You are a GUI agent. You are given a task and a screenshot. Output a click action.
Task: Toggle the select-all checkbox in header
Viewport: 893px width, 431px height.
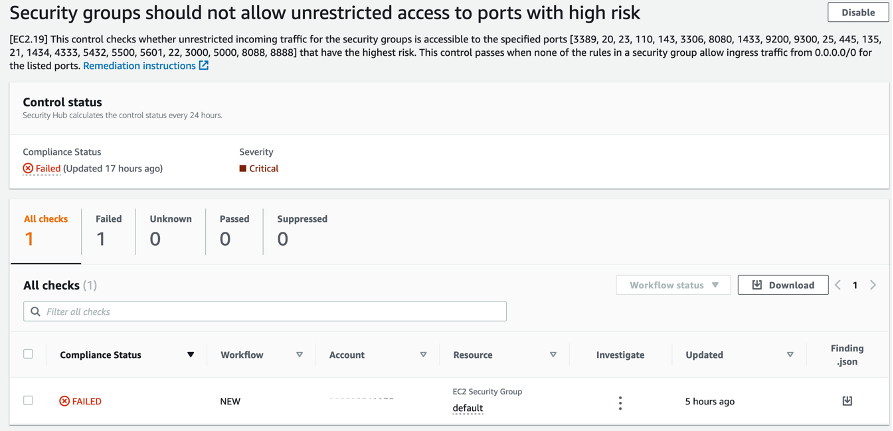coord(28,354)
